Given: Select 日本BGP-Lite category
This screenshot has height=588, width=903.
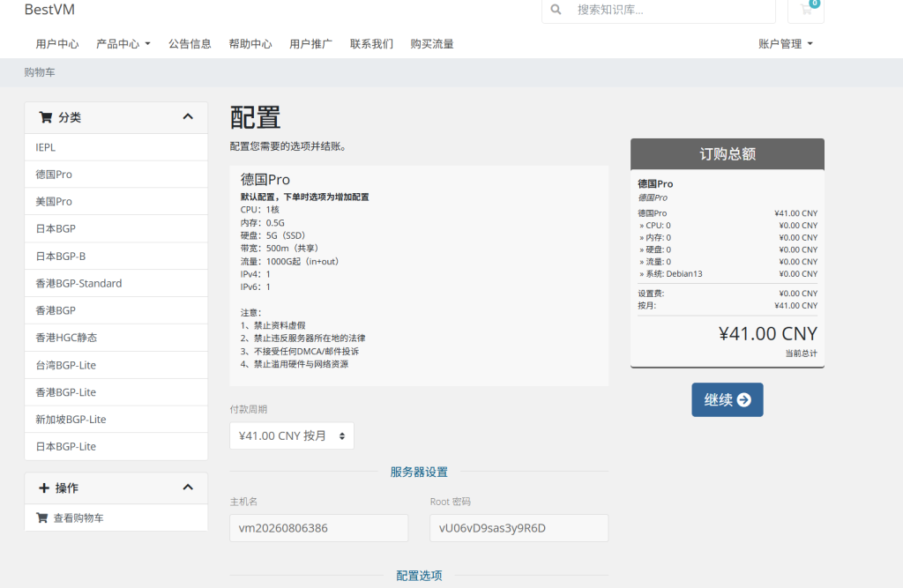Looking at the screenshot, I should pyautogui.click(x=116, y=446).
